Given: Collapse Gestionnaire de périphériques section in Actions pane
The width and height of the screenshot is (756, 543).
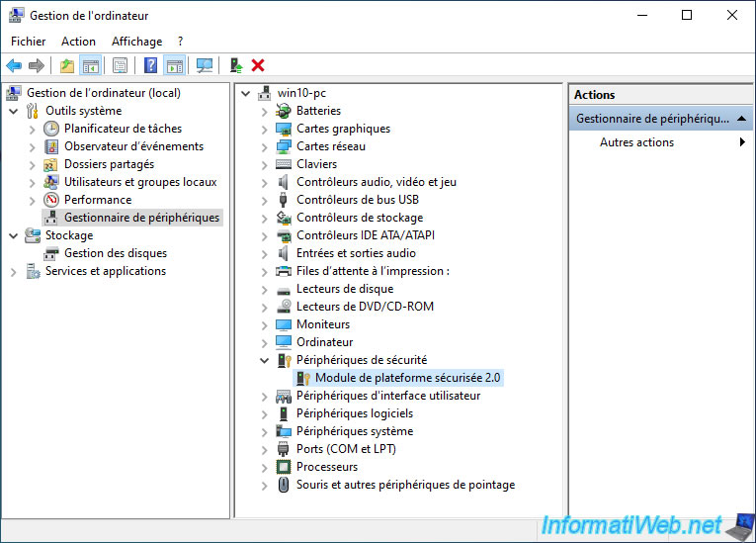Looking at the screenshot, I should click(741, 119).
